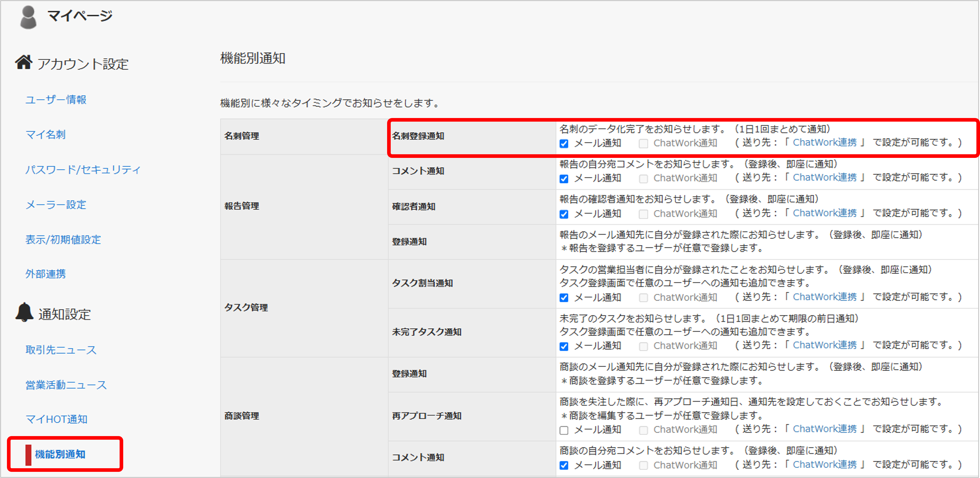This screenshot has height=478, width=980.
Task: Disable メール通知 for 確認者通知
Action: tap(564, 214)
